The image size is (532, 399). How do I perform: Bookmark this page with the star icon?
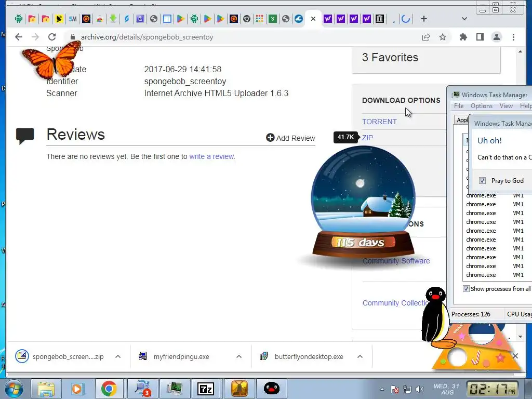pos(443,37)
